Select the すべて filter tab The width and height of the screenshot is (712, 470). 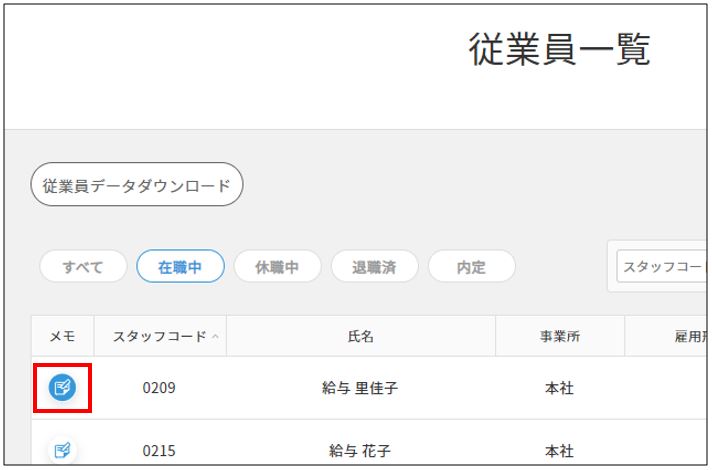83,267
